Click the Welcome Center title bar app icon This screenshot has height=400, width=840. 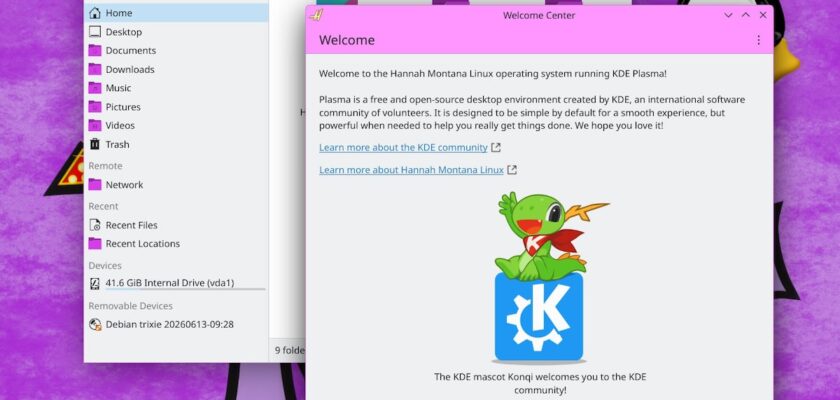point(317,15)
